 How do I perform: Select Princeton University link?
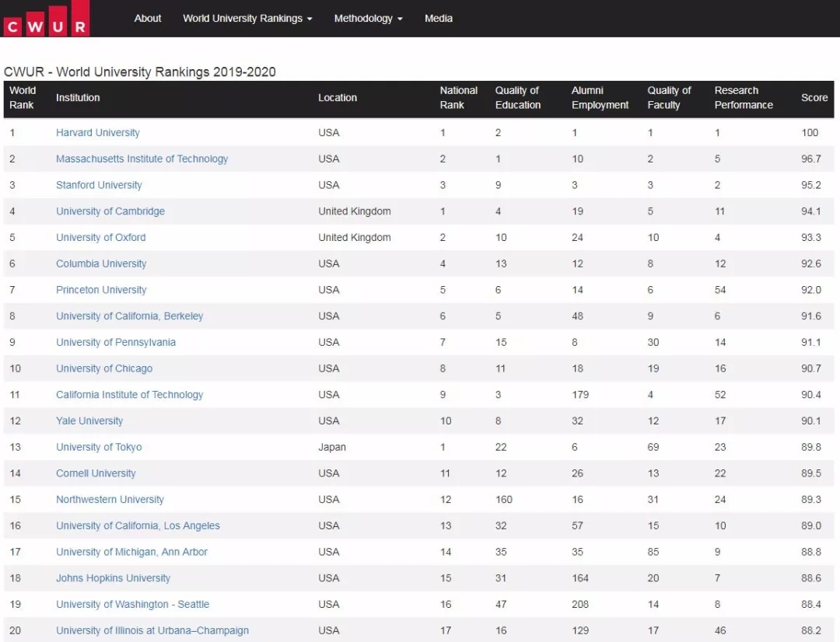[x=101, y=290]
